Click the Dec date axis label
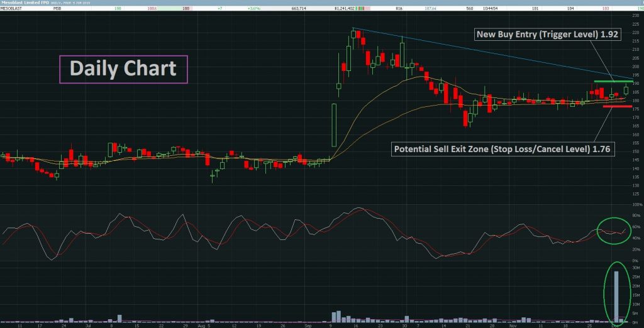644x328 pixels. pos(616,325)
